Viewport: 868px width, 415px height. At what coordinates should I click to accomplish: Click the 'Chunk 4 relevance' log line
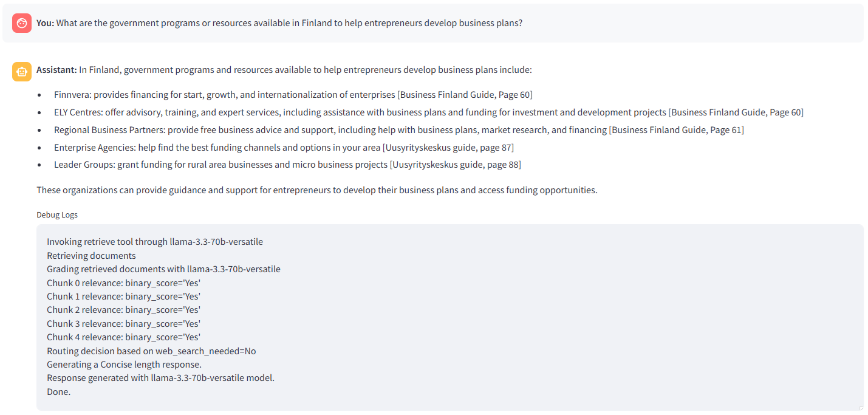click(123, 337)
